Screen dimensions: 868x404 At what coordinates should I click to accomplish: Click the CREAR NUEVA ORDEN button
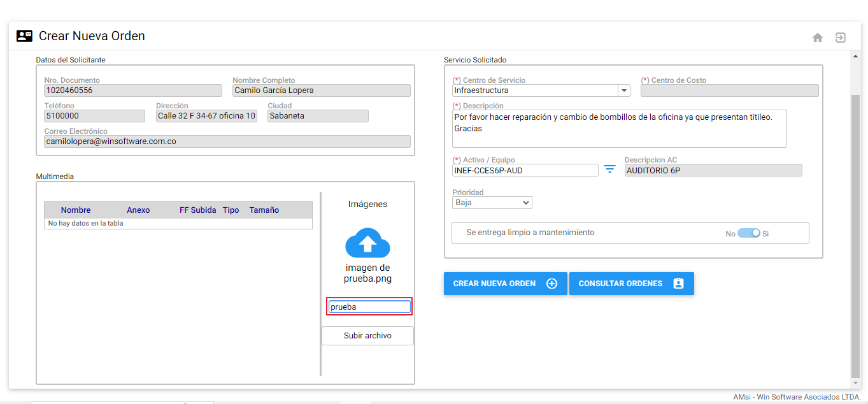505,284
